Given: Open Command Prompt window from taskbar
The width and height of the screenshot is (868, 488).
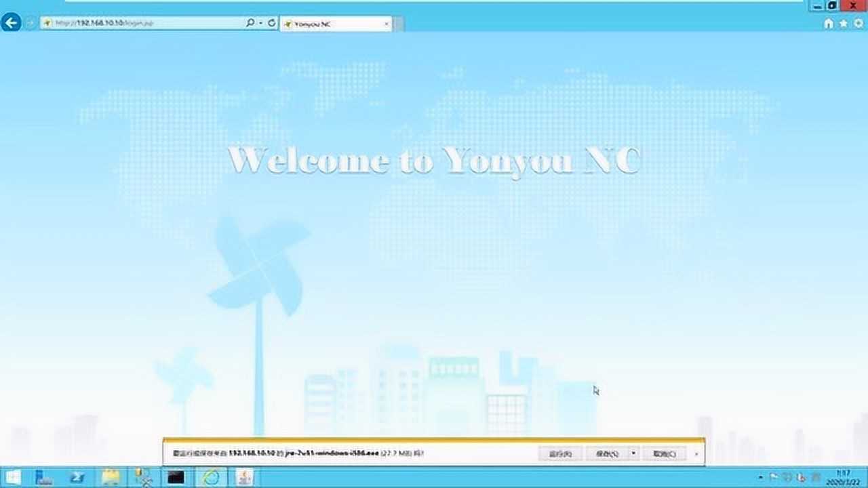Looking at the screenshot, I should click(x=176, y=477).
